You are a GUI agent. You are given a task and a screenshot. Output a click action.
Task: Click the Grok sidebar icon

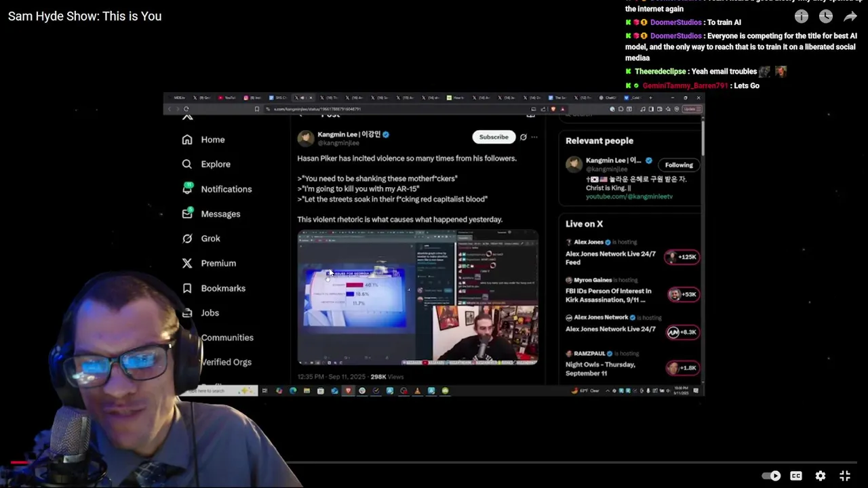coord(187,239)
